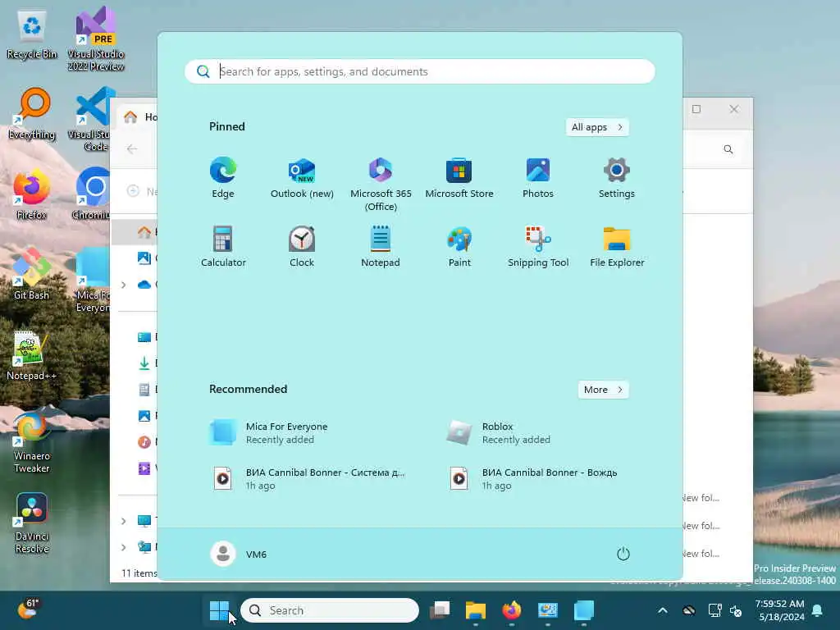
Task: Open File Explorer taskbar icon
Action: [x=475, y=610]
